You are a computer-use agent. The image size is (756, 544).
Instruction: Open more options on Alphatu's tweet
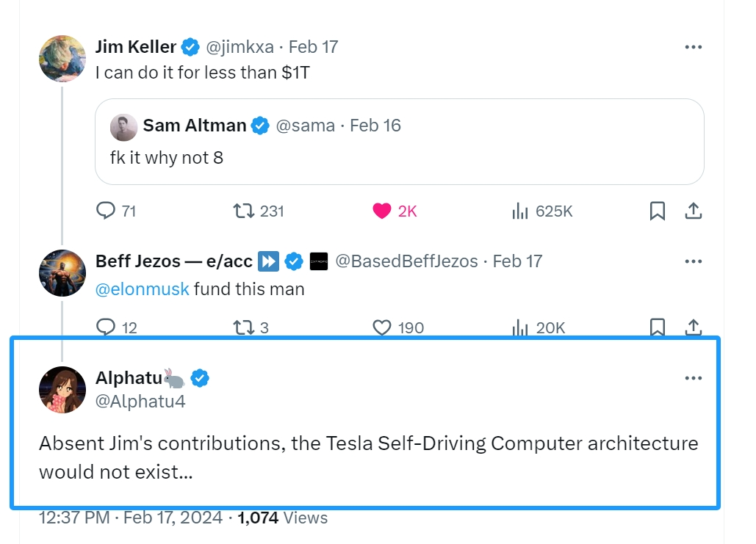coord(693,378)
